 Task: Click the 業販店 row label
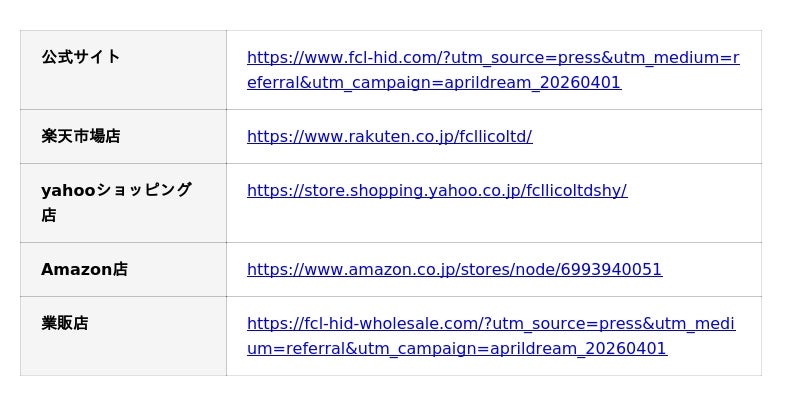click(65, 324)
